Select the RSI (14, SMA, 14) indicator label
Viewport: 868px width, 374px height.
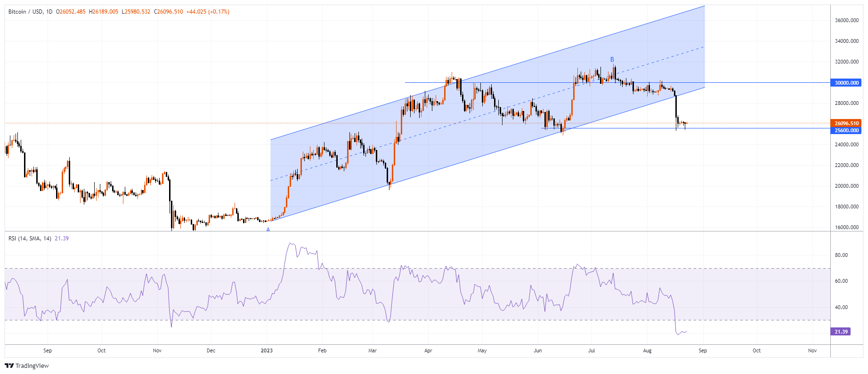click(x=30, y=239)
